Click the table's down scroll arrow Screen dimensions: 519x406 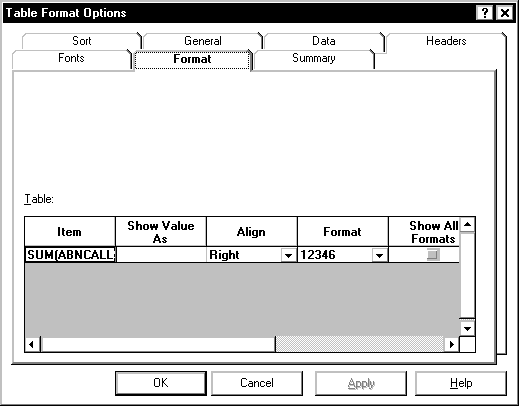coord(467,329)
